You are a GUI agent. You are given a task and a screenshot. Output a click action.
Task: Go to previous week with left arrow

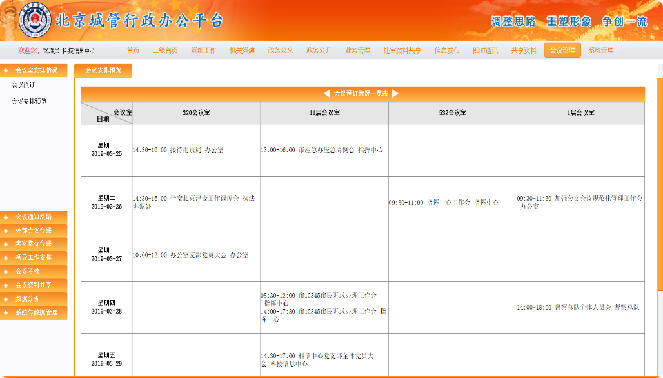pyautogui.click(x=326, y=93)
